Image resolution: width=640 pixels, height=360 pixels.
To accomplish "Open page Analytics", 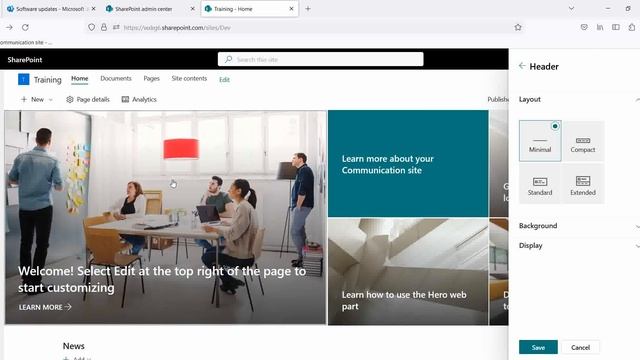I will [x=139, y=99].
